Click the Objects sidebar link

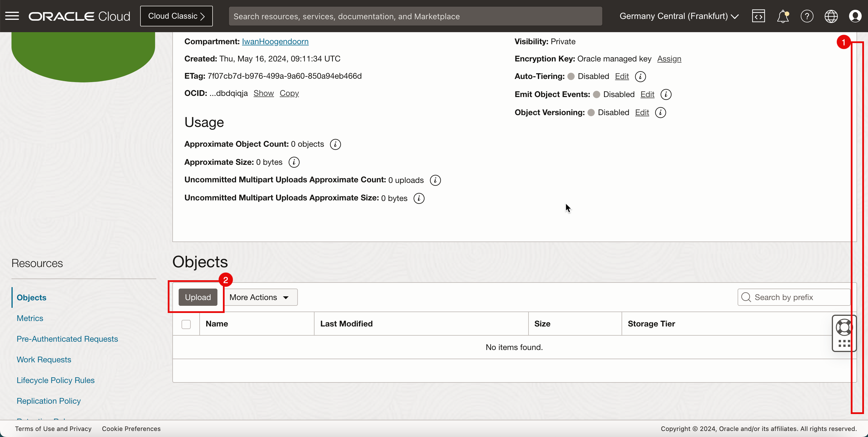32,297
